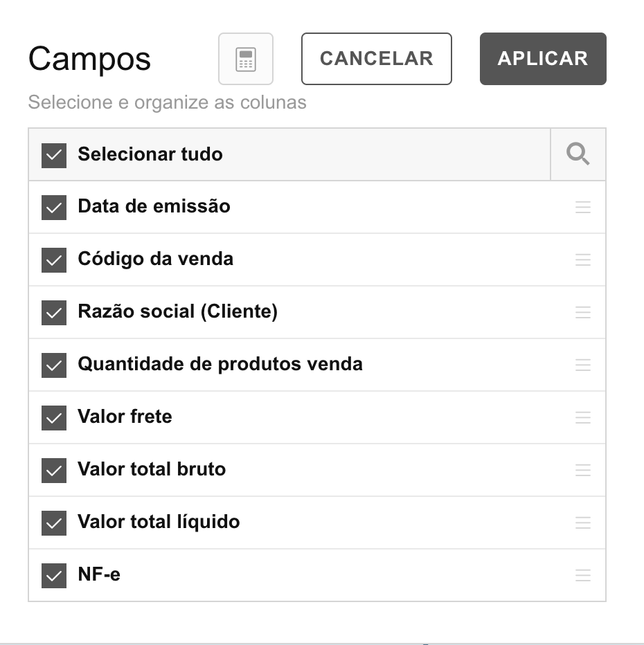Click the search magnifier icon
Viewport: 644px width, 645px height.
pyautogui.click(x=578, y=154)
